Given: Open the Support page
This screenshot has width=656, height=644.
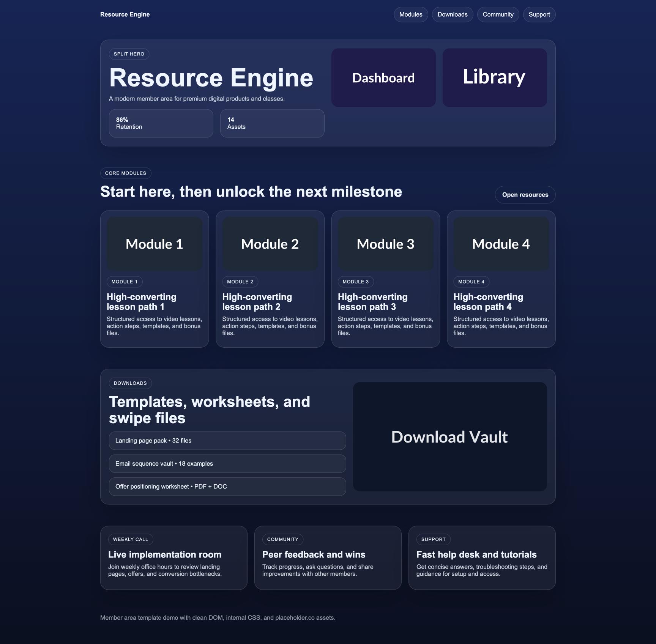Looking at the screenshot, I should point(539,14).
